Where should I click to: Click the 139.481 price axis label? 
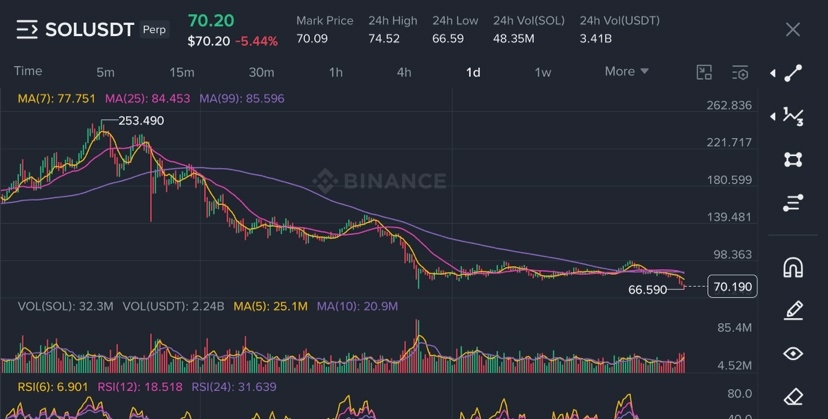point(729,217)
